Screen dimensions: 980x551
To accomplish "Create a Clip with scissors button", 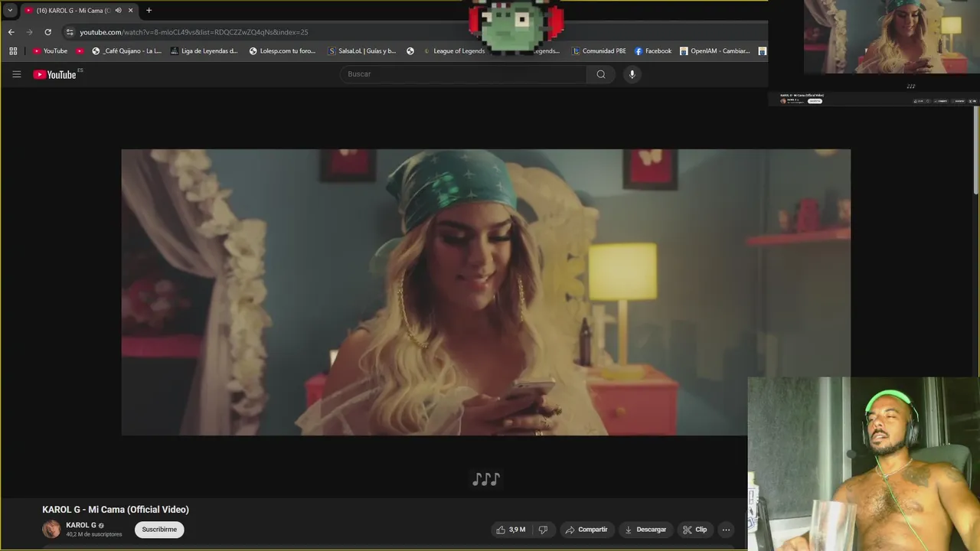I will pyautogui.click(x=695, y=530).
